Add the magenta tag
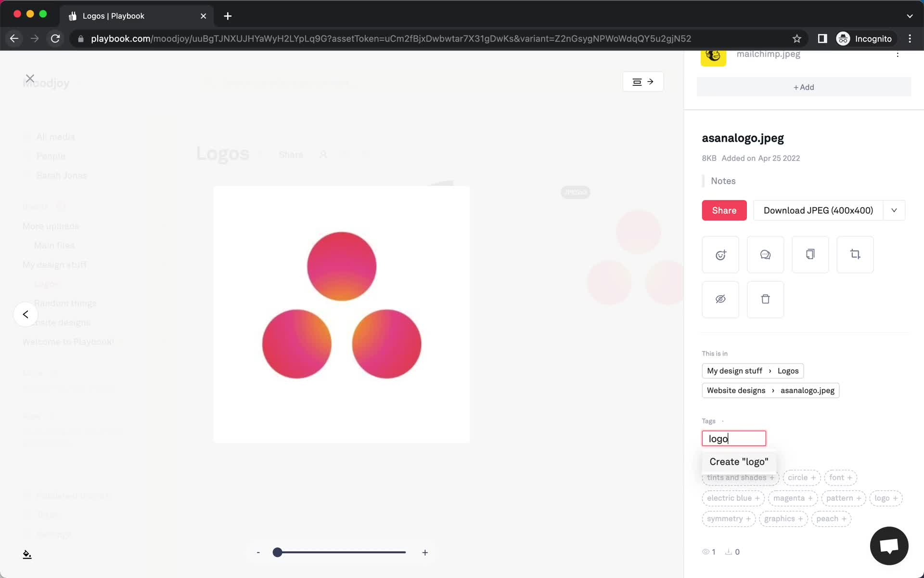The width and height of the screenshot is (924, 578). [793, 498]
